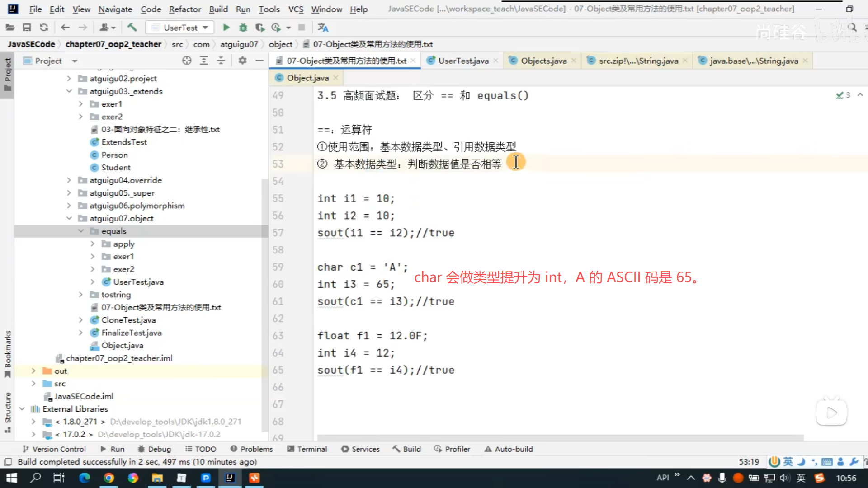Viewport: 868px width, 488px height.
Task: Click the editor horizontal scrollbar
Action: 560,437
